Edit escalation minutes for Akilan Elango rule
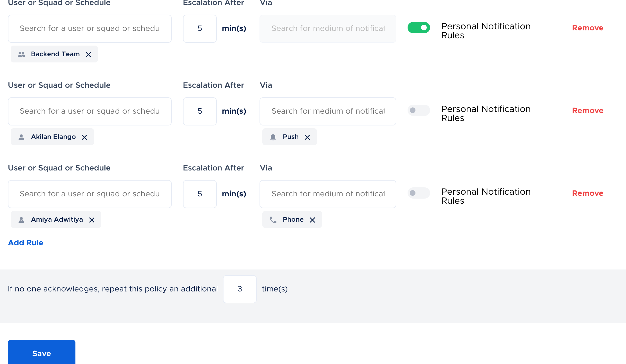 pyautogui.click(x=200, y=111)
